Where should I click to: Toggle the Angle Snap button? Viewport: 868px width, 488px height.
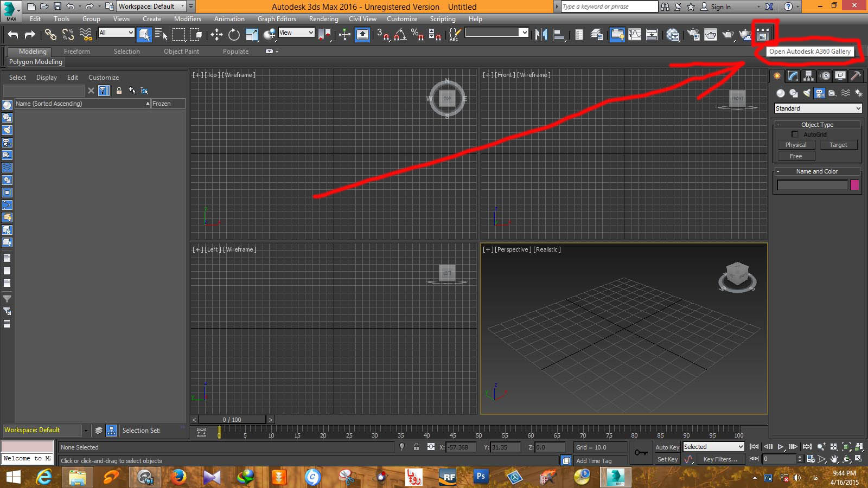tap(400, 35)
